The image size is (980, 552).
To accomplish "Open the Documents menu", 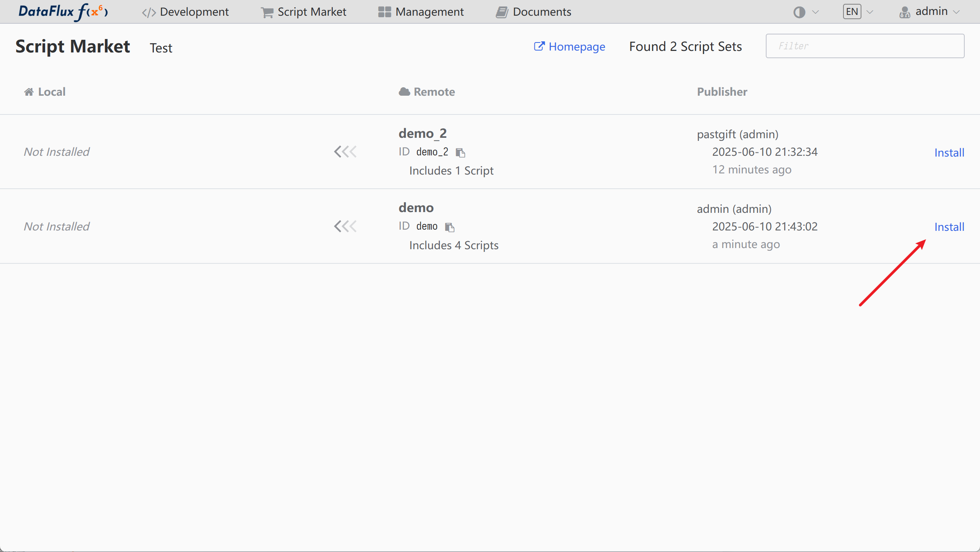I will [534, 12].
